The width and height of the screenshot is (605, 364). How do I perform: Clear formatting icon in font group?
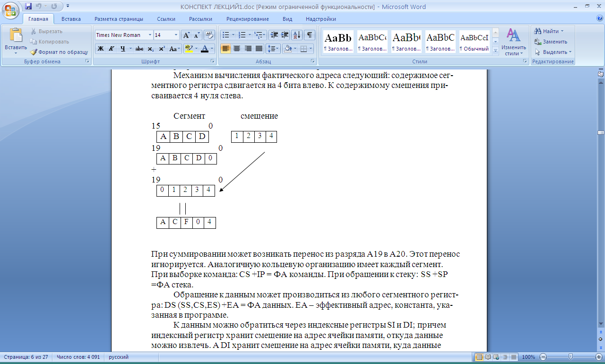tap(210, 35)
